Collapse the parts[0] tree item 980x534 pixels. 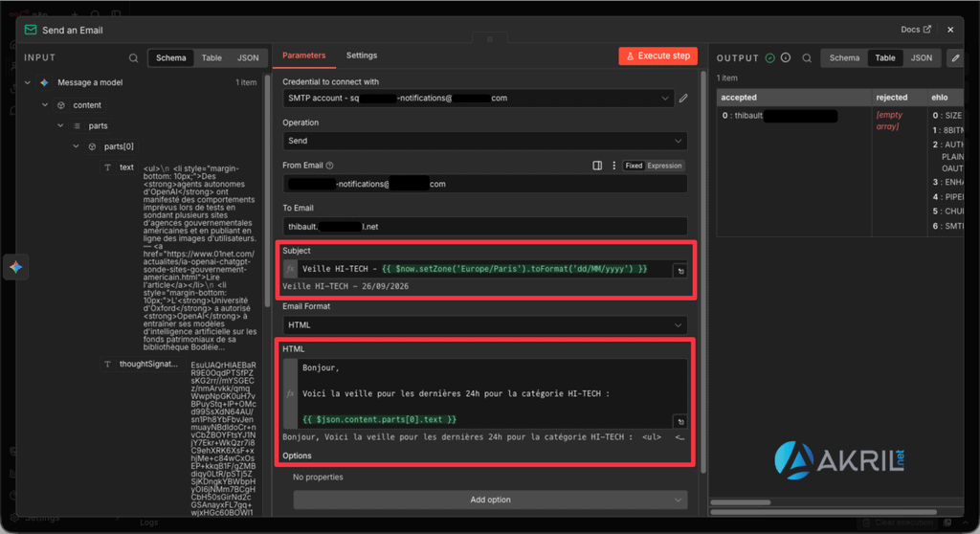(77, 146)
